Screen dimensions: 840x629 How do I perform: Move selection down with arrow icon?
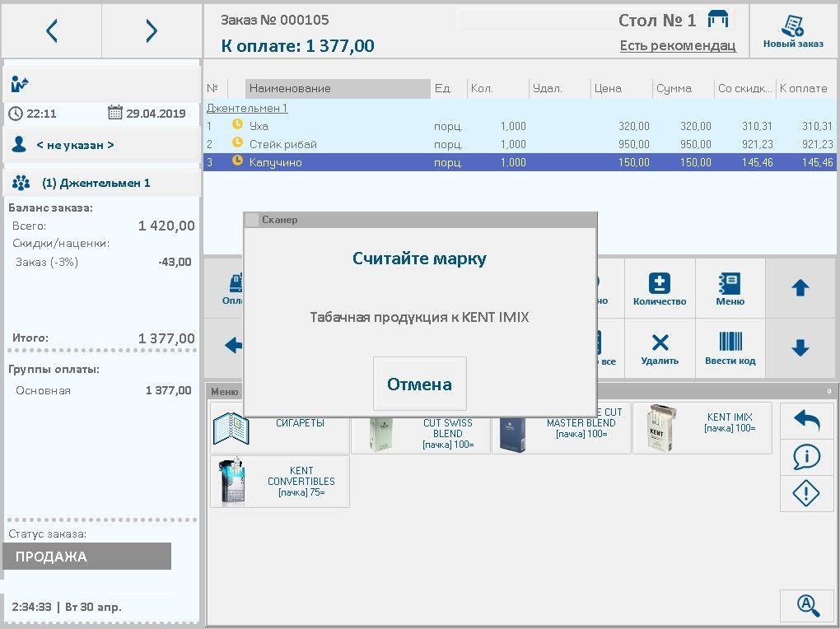click(x=800, y=348)
